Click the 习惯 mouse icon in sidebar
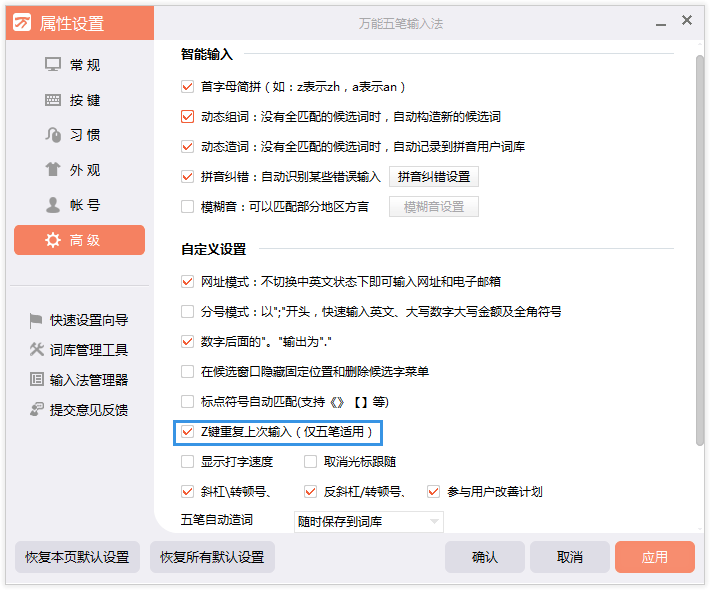This screenshot has width=710, height=590. tap(53, 135)
